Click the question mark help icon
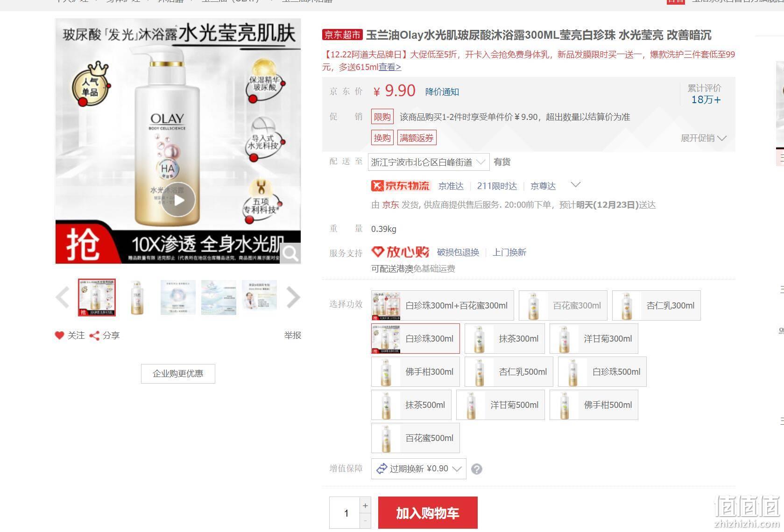This screenshot has width=784, height=532. (x=476, y=469)
